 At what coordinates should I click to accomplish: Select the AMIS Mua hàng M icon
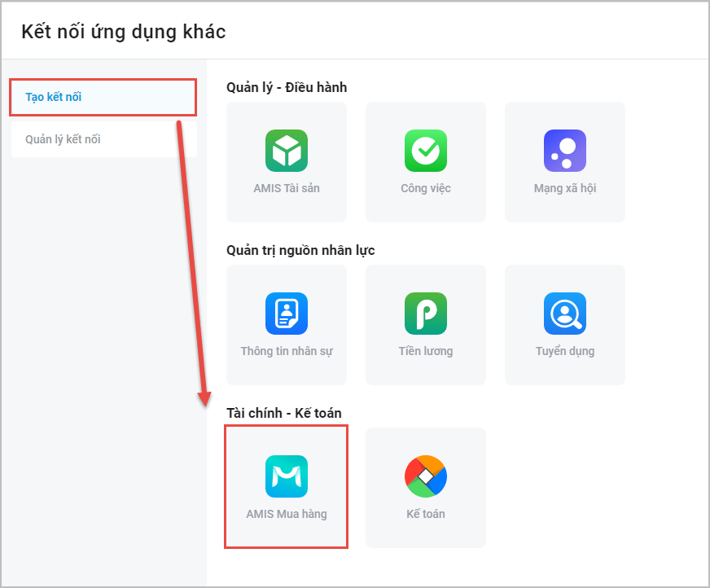[286, 476]
